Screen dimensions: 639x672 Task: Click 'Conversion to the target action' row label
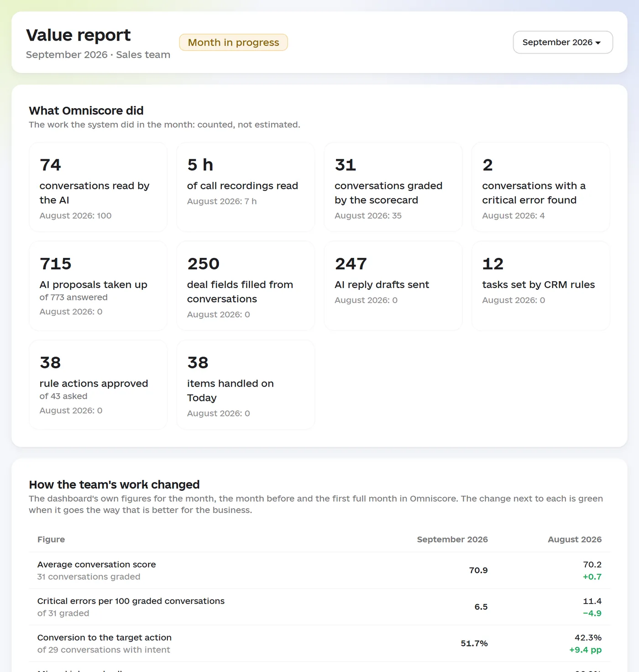point(105,637)
